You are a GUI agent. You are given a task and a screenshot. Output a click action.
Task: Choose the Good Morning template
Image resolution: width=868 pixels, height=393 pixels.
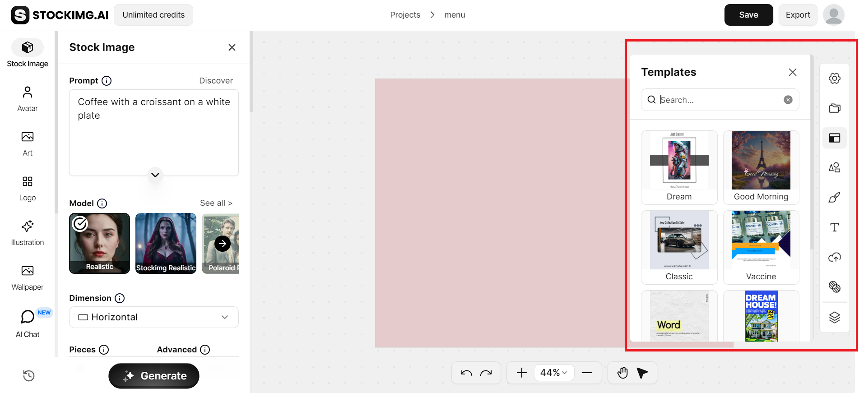(x=761, y=167)
